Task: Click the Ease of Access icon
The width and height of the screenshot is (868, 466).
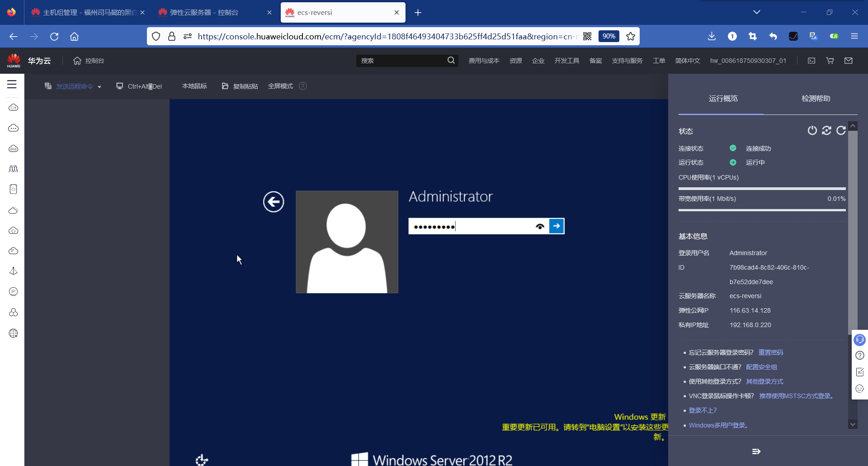Action: click(x=202, y=460)
